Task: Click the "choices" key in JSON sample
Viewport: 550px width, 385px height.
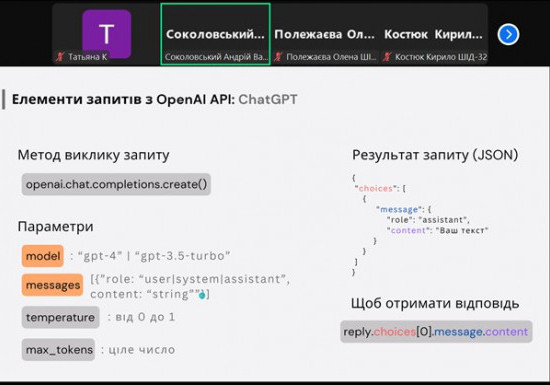Action: [376, 188]
